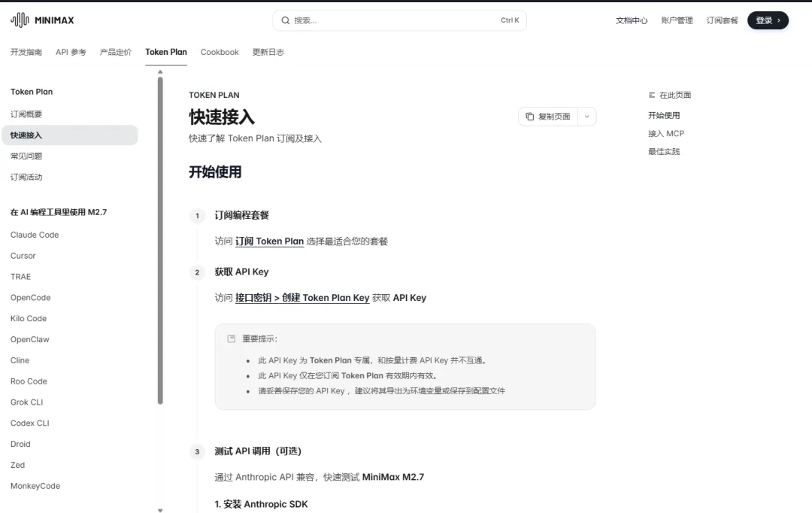
Task: Open the 产品定价 tab
Action: [116, 52]
